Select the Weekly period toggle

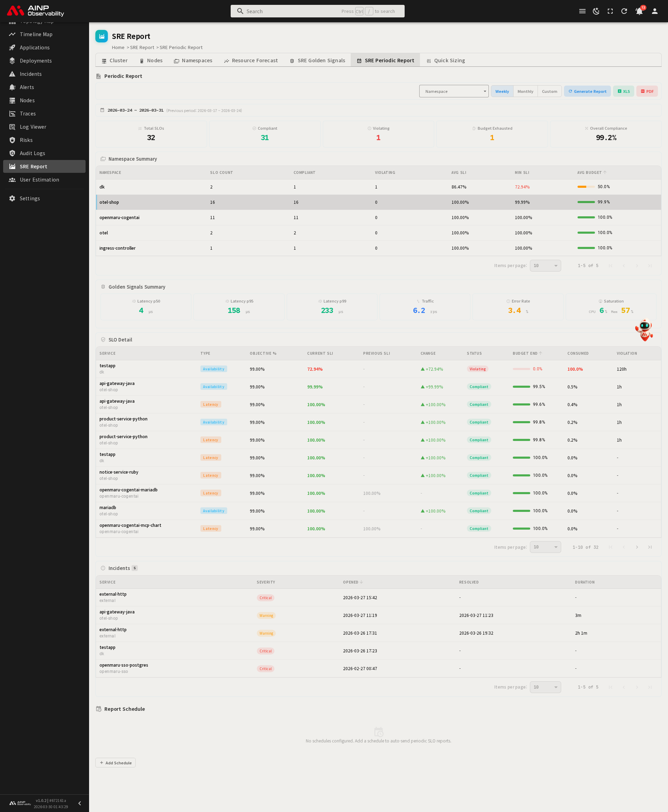[502, 91]
